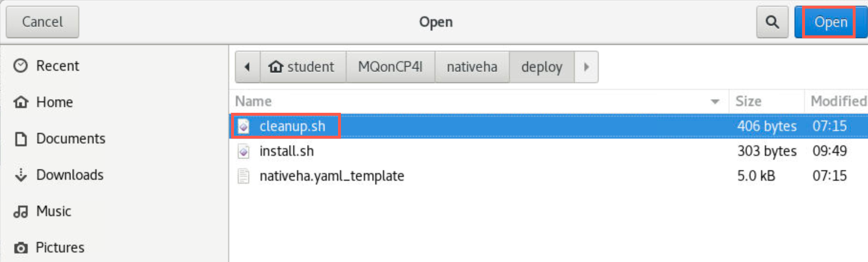Viewport: 868px width, 262px height.
Task: Click the Music note icon in sidebar
Action: (21, 211)
